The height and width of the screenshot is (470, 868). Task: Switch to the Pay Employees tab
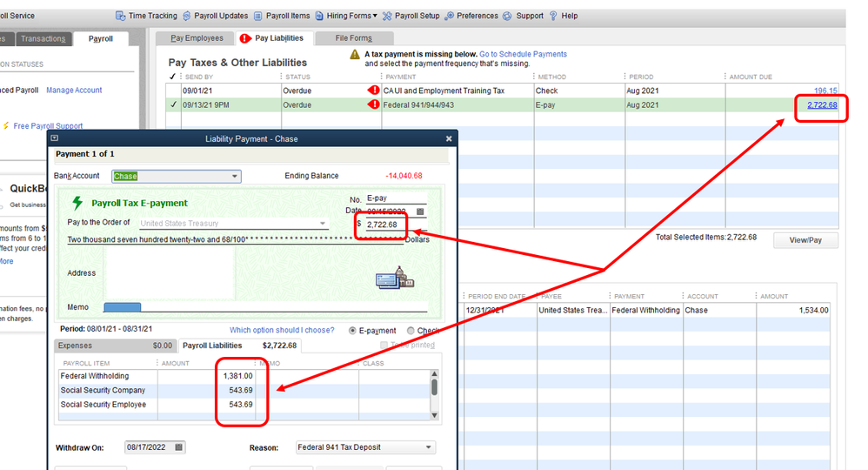(x=197, y=37)
